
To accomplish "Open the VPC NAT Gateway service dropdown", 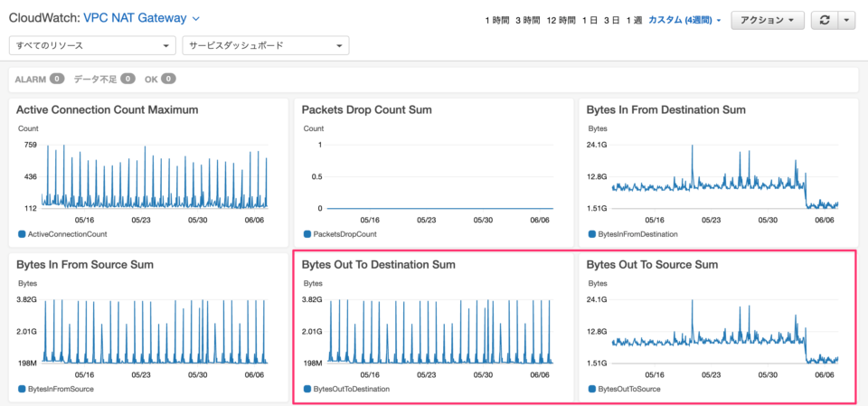I will coord(141,18).
